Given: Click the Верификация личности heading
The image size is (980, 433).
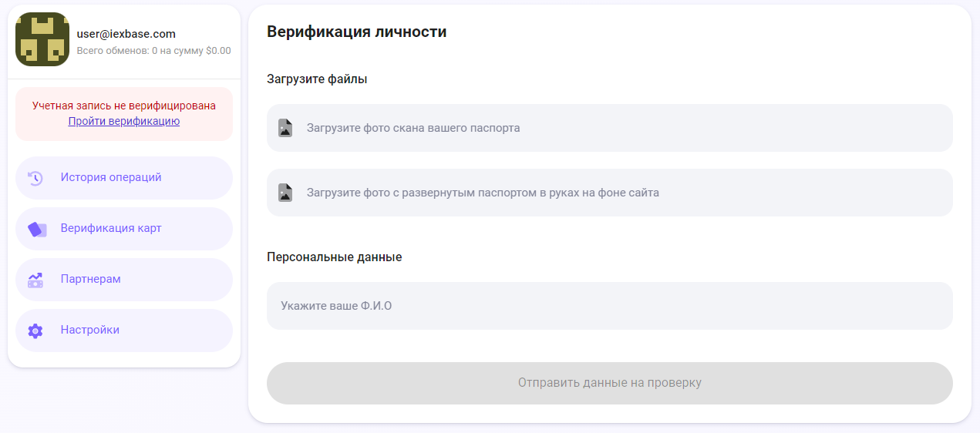Looking at the screenshot, I should (356, 32).
